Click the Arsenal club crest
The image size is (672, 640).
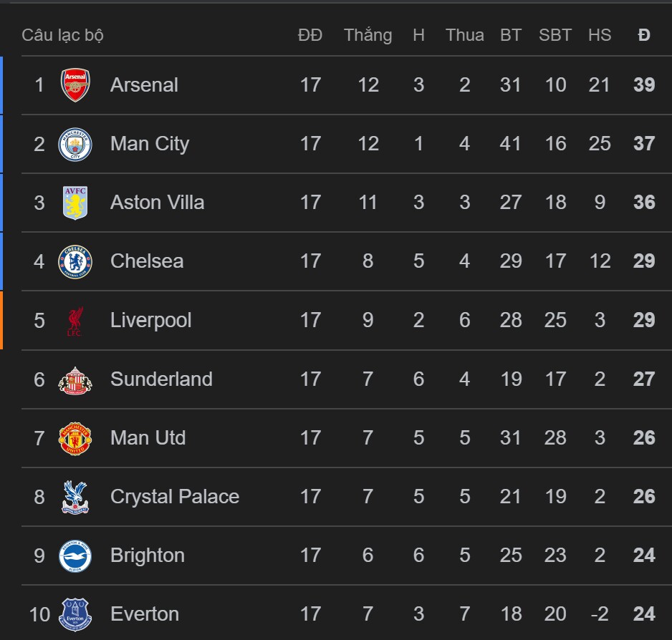click(x=75, y=85)
